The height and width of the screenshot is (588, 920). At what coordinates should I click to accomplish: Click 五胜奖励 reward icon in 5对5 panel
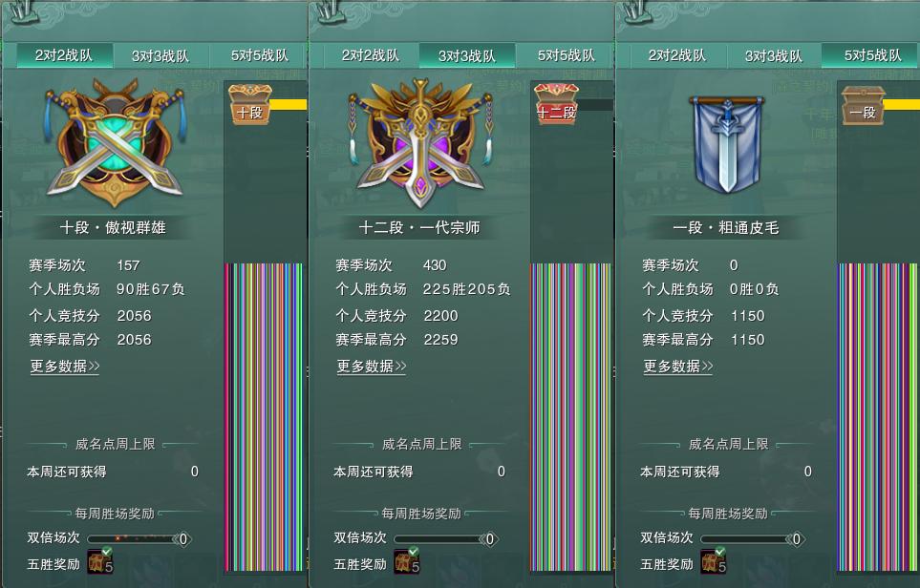pyautogui.click(x=714, y=560)
